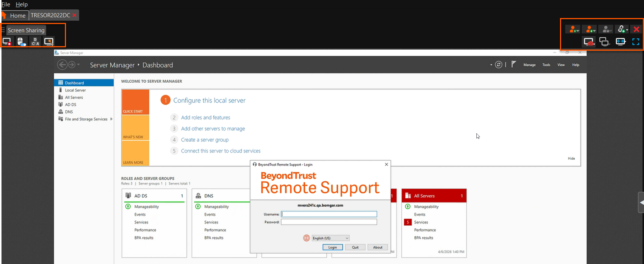Click the All Servers tile header
The image size is (644, 264).
(434, 196)
